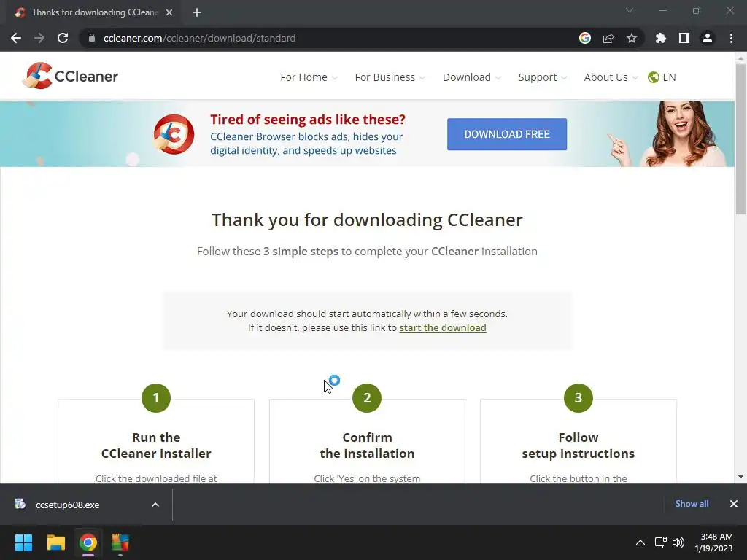Close the Thanks for downloading tab
Image resolution: width=747 pixels, height=560 pixels.
tap(169, 12)
